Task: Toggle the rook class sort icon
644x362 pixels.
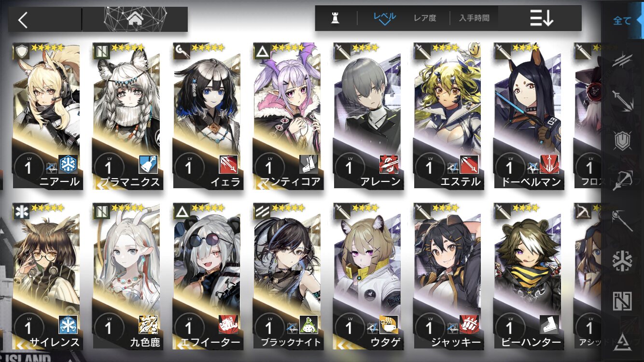Action: 335,18
